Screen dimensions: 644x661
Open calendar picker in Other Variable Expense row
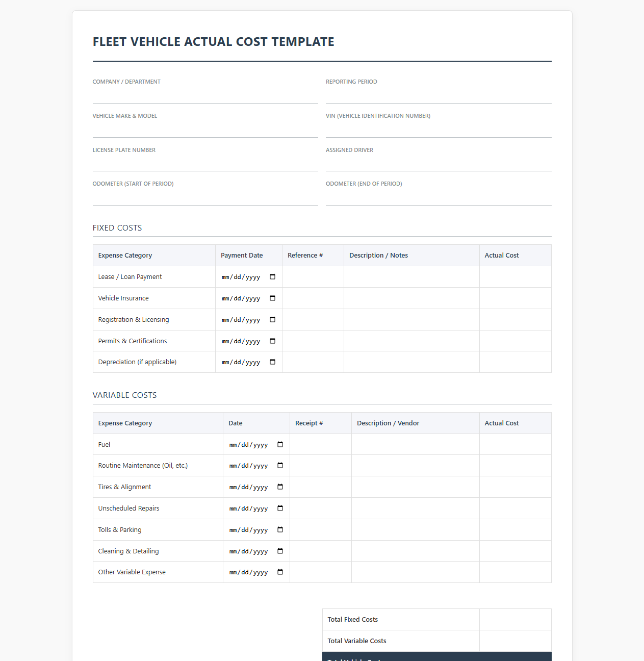coord(280,572)
